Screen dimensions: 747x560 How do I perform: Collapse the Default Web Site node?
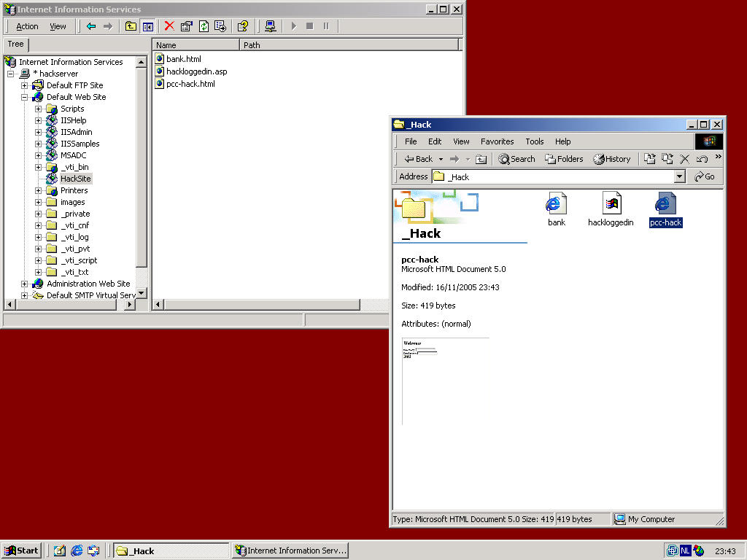[24, 97]
